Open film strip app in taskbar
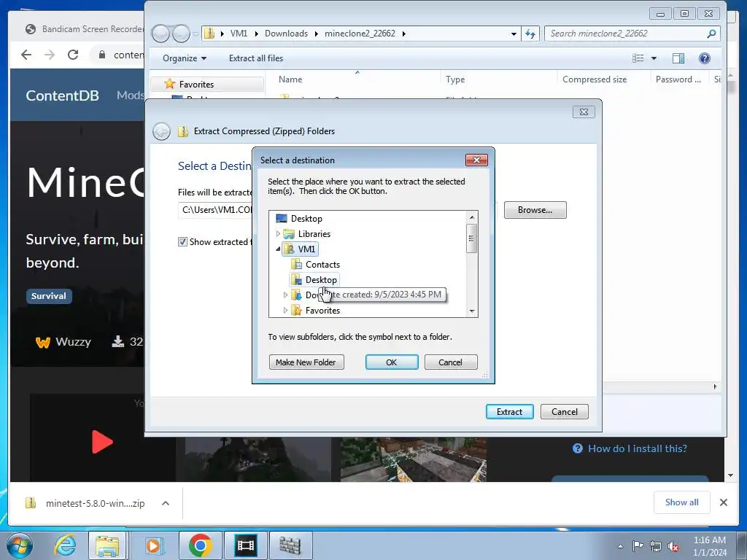The width and height of the screenshot is (747, 560). (246, 545)
